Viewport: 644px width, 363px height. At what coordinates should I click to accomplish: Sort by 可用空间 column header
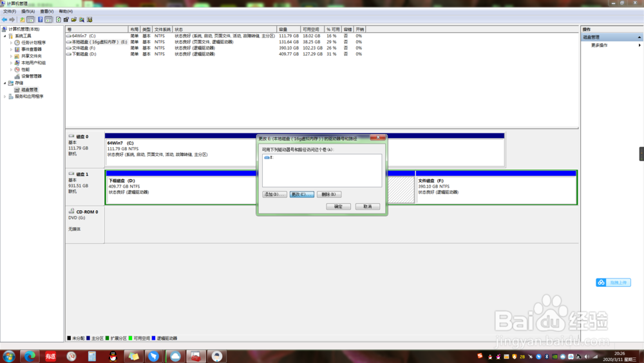312,30
